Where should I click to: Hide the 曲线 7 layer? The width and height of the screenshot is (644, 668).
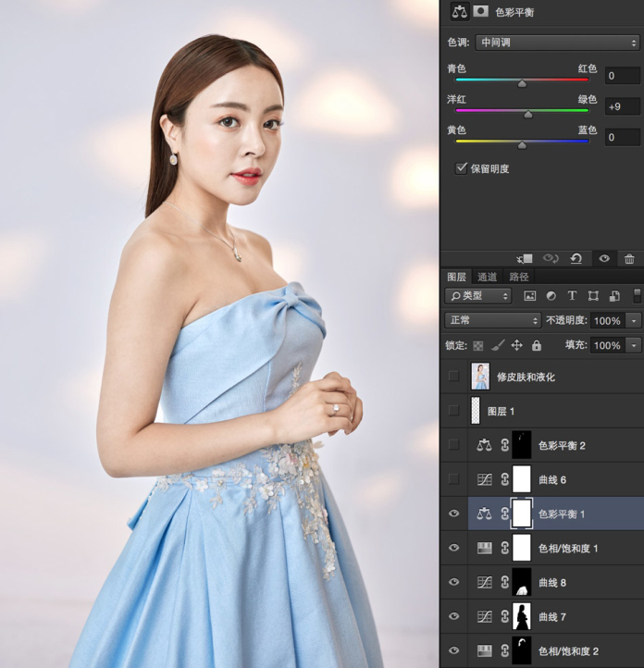(454, 616)
